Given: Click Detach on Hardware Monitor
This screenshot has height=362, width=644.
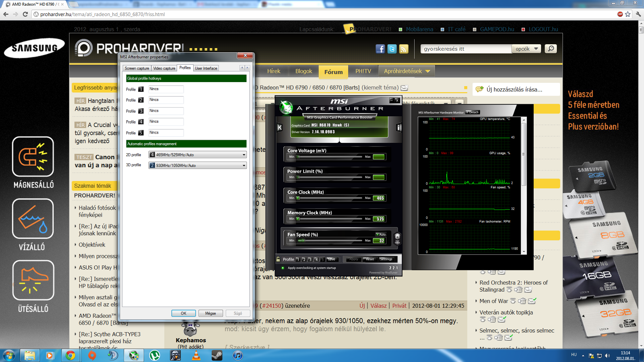Looking at the screenshot, I should point(473,112).
